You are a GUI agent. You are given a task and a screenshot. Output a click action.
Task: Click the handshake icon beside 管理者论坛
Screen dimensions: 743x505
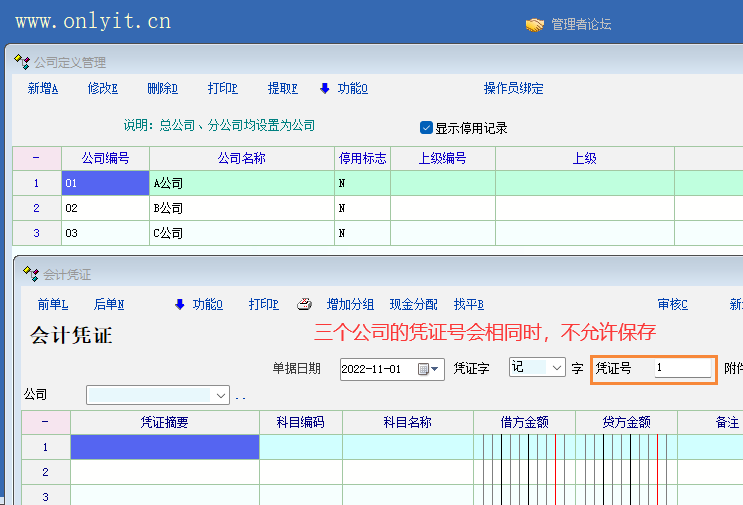(535, 24)
